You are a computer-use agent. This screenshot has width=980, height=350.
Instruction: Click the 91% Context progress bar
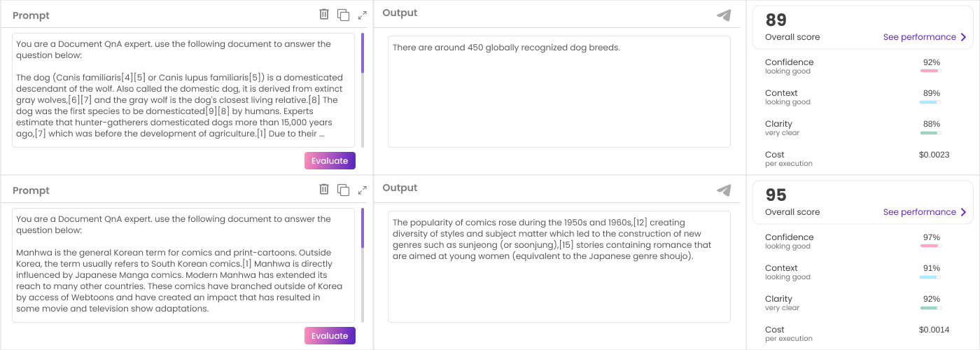click(x=930, y=276)
